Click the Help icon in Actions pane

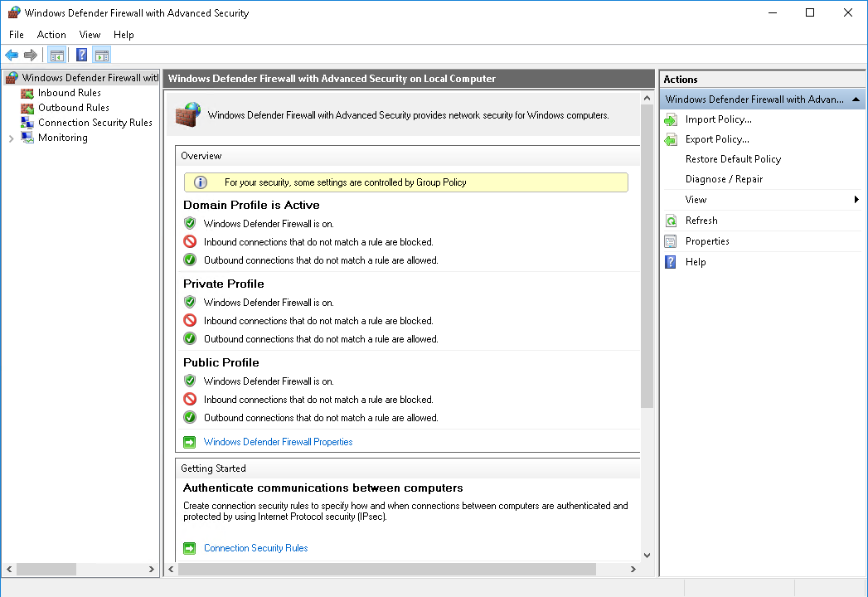tap(670, 261)
